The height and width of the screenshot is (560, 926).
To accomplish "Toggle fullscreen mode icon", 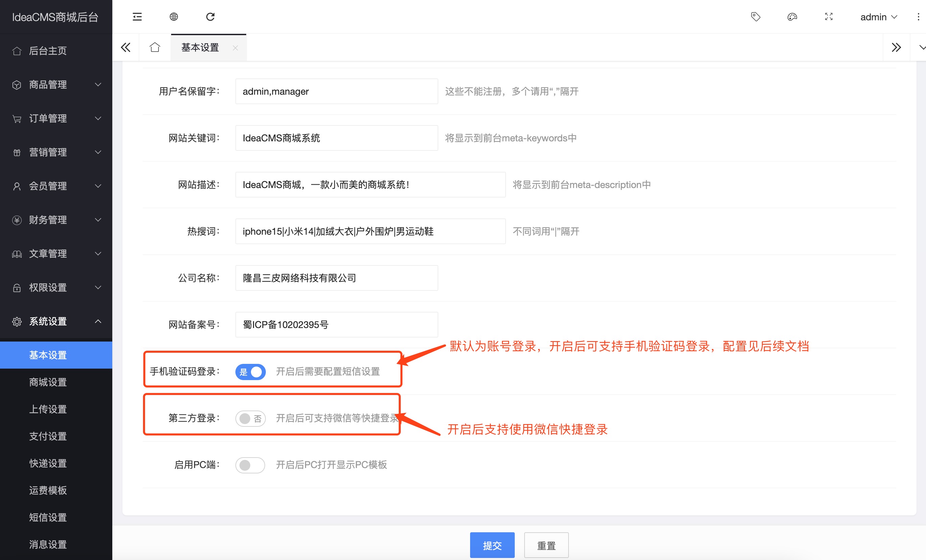I will click(829, 17).
